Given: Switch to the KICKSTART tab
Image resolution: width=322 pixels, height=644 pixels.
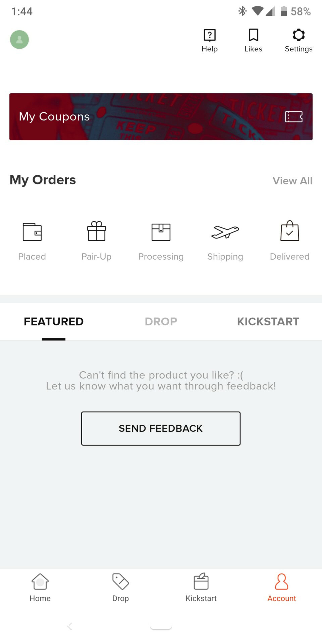Looking at the screenshot, I should click(268, 322).
